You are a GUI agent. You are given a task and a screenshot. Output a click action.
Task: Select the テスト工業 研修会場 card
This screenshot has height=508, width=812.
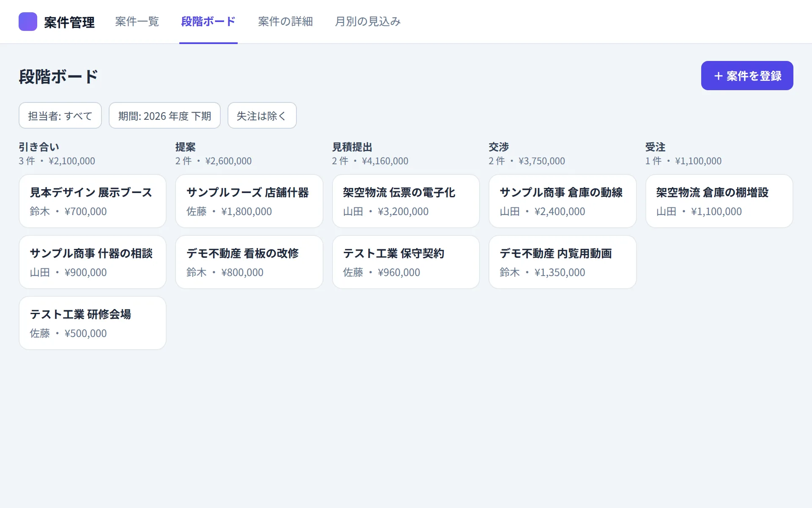tap(93, 323)
